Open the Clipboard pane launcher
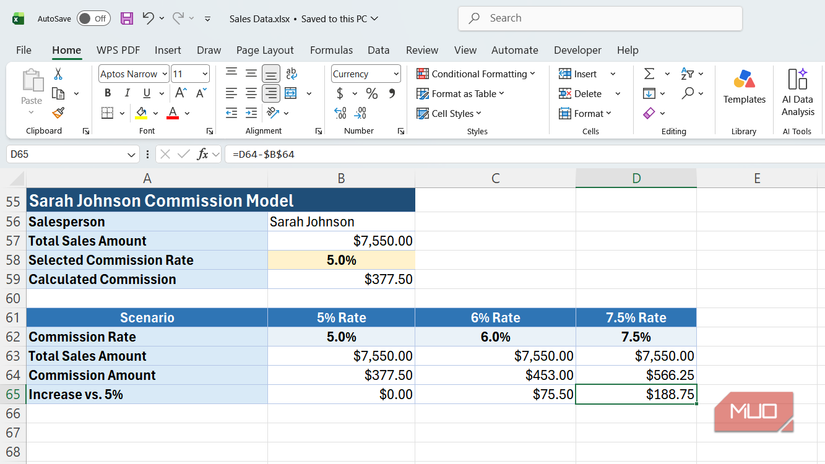 pyautogui.click(x=86, y=131)
